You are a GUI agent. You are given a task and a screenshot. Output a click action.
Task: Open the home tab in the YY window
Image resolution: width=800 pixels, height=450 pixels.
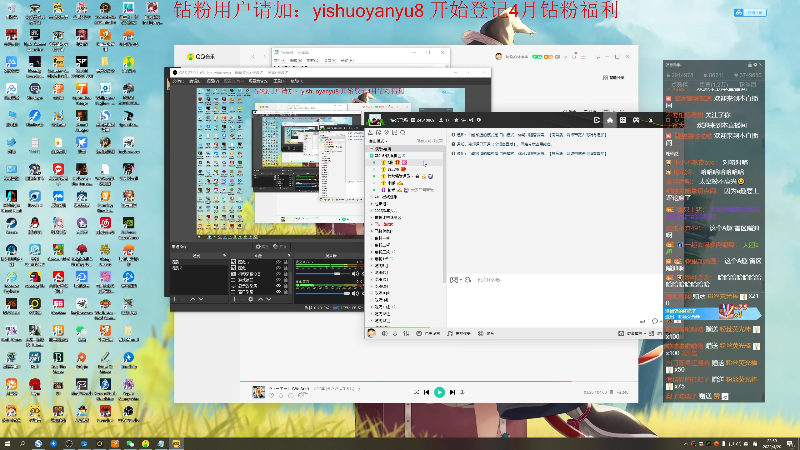(610, 120)
